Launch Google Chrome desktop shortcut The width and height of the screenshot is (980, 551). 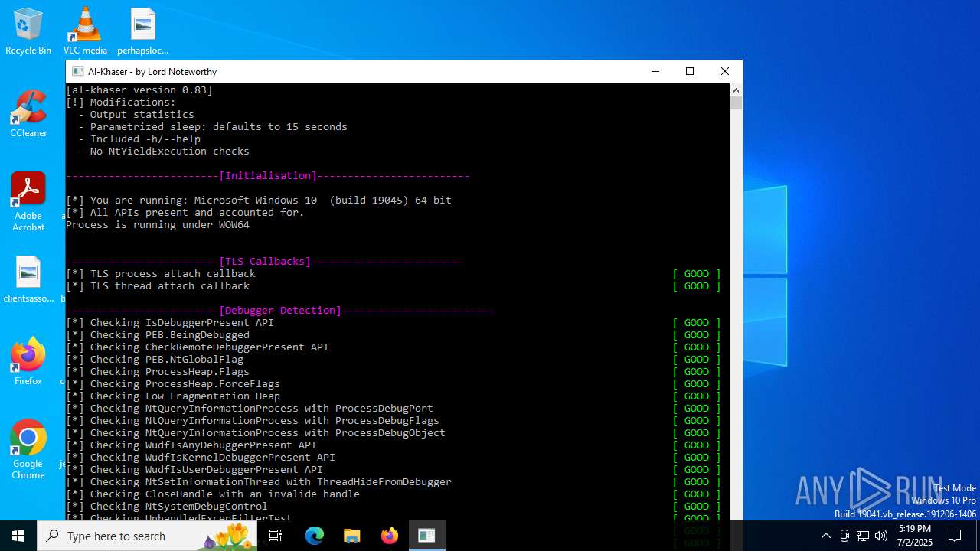[x=28, y=450]
